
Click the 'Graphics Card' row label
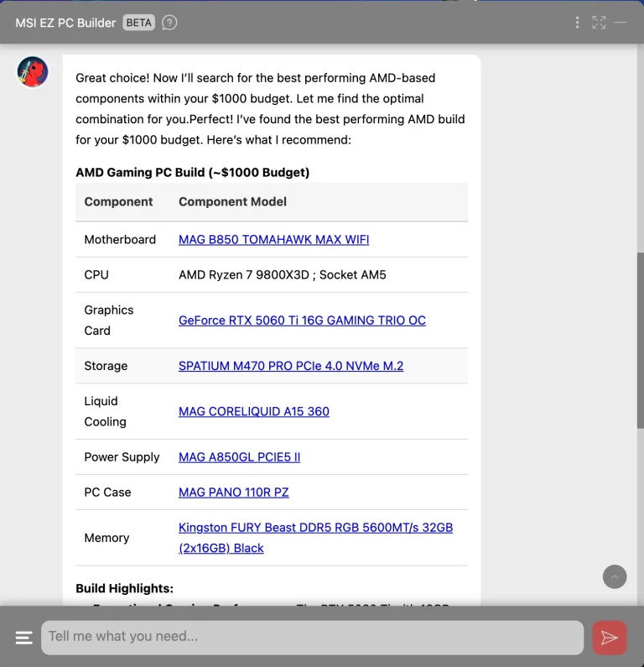[109, 320]
